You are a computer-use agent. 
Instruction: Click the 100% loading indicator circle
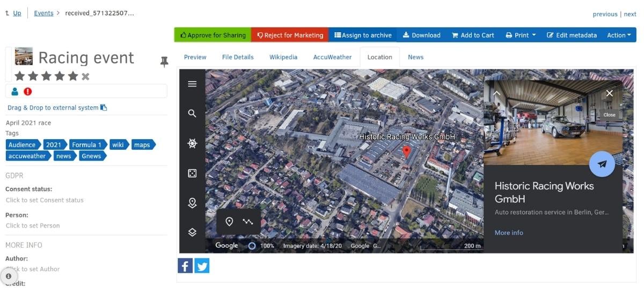[252, 245]
